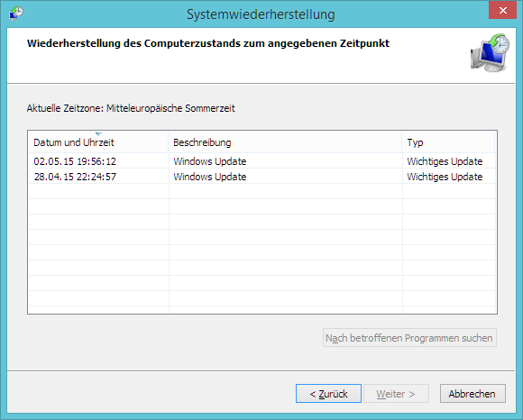Viewport: 523px width, 420px height.
Task: Click Windows Update description in first row
Action: pos(210,161)
